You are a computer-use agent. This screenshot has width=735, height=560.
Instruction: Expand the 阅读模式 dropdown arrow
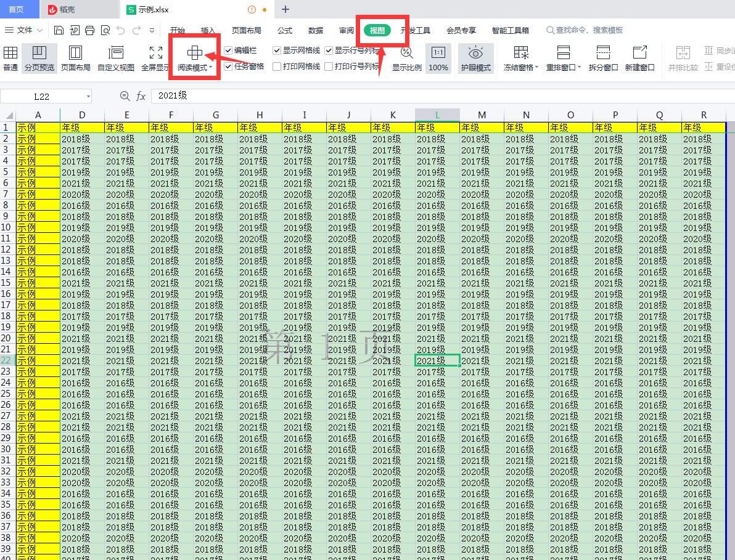click(210, 68)
